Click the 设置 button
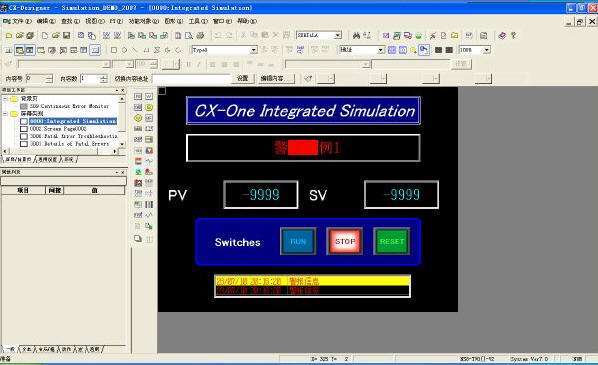Image resolution: width=598 pixels, height=365 pixels. click(x=243, y=79)
